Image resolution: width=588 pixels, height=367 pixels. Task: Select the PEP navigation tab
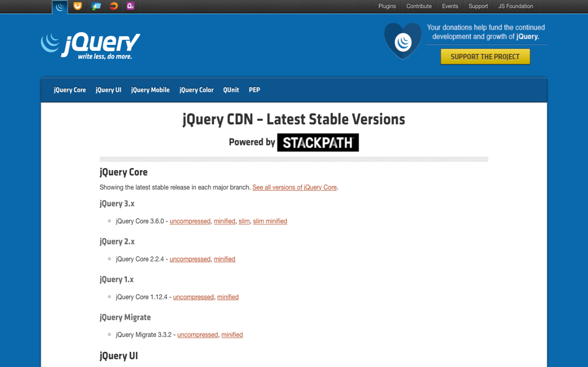pos(254,90)
